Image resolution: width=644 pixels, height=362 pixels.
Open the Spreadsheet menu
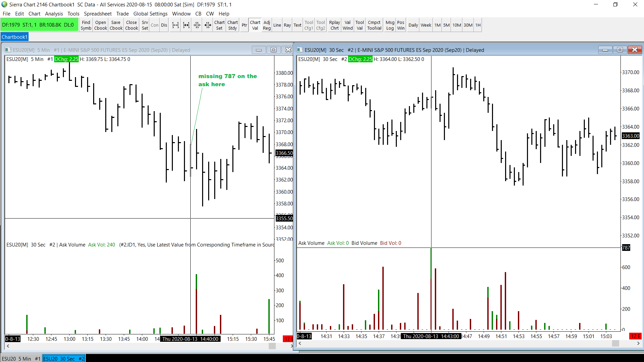point(98,14)
